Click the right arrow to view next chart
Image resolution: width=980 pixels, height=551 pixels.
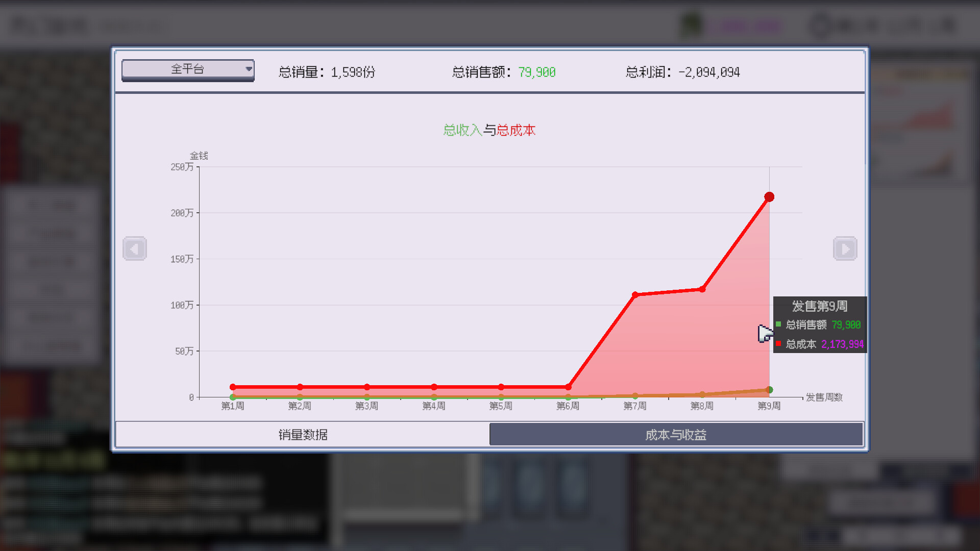coord(845,248)
